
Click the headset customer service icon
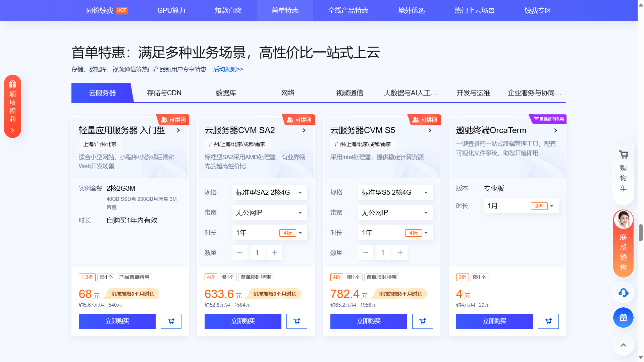(623, 293)
